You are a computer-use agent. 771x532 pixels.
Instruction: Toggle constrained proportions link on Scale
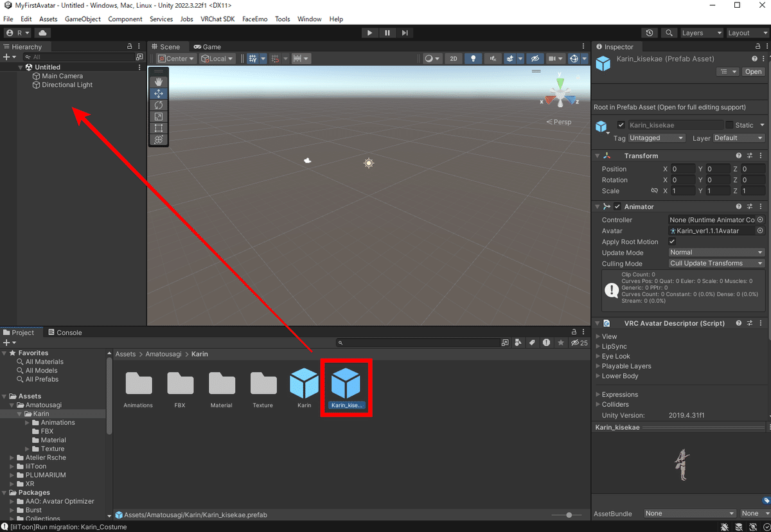[x=654, y=191]
